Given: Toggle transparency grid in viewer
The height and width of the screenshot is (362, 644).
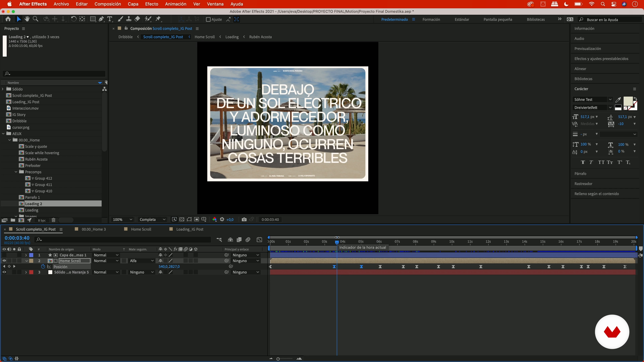Looking at the screenshot, I should point(182,219).
